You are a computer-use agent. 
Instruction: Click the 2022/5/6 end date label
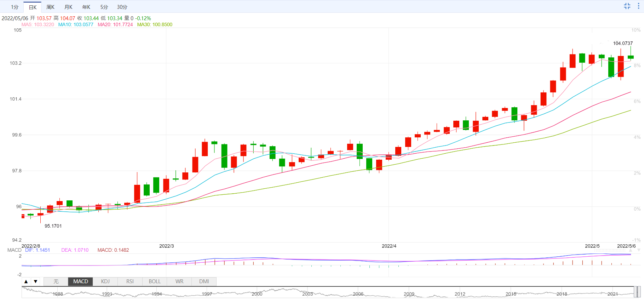point(626,246)
